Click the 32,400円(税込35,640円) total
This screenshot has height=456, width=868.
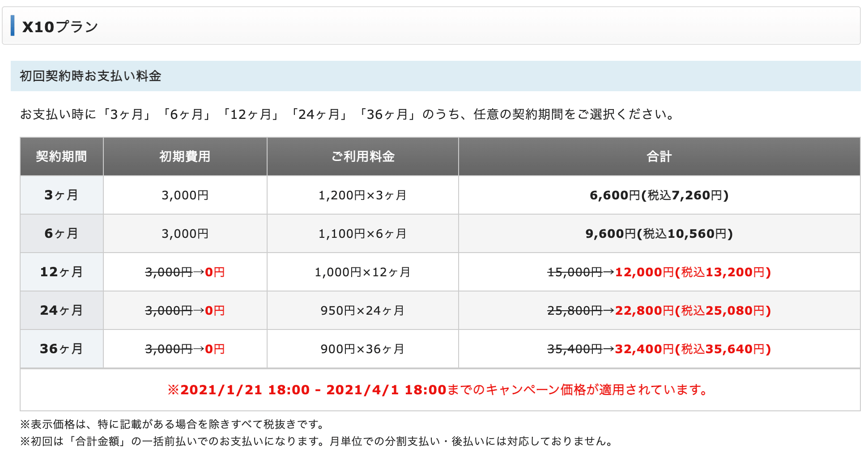[693, 349]
